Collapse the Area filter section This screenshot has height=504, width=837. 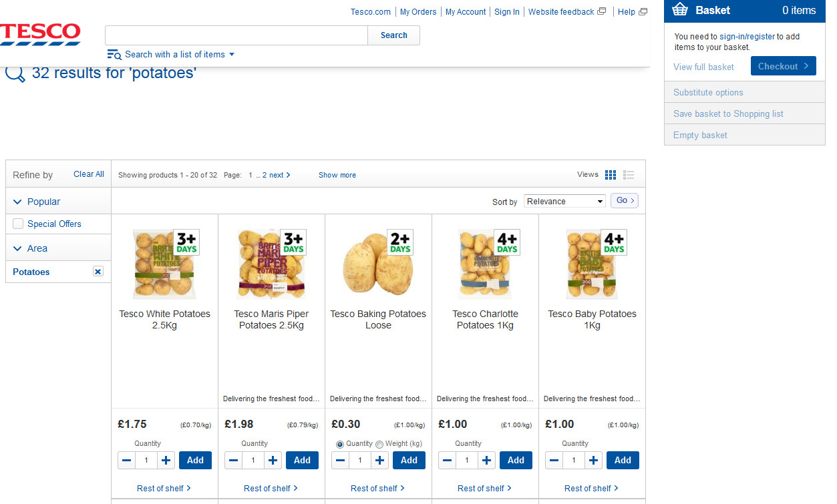[17, 248]
